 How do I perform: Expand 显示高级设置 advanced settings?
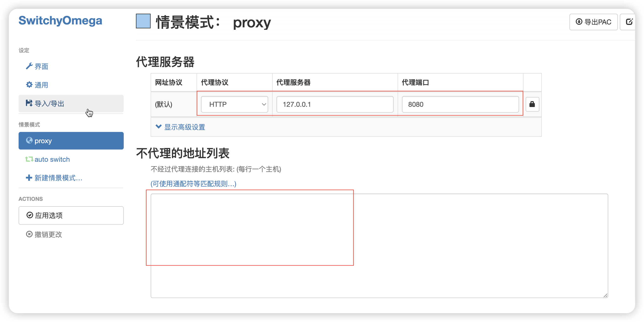tap(180, 127)
